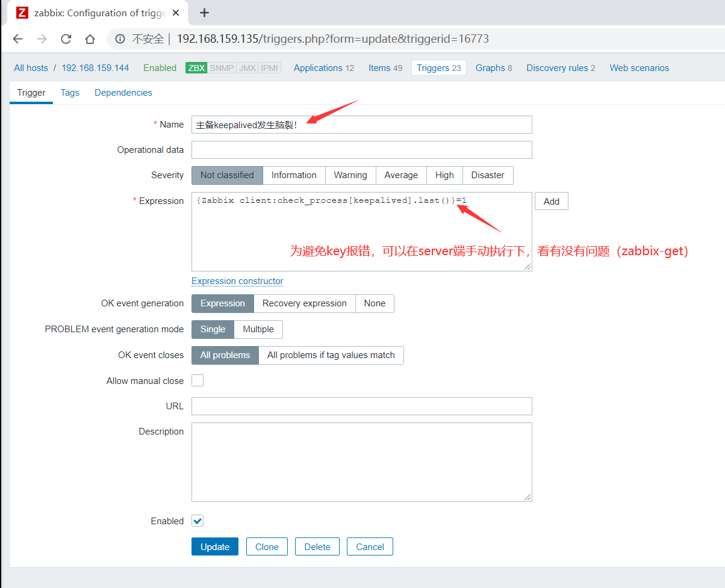Close the zabbix Configuration of triggers tab
This screenshot has width=725, height=588.
point(176,13)
